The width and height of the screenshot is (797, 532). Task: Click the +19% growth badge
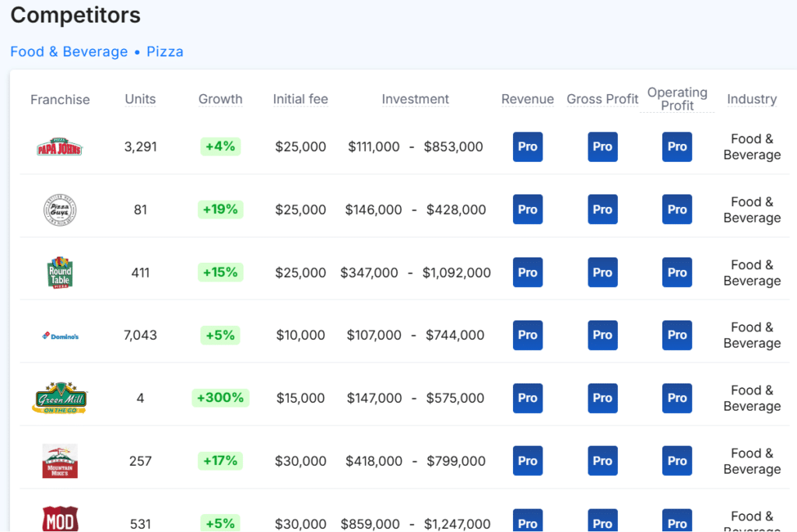pyautogui.click(x=220, y=209)
